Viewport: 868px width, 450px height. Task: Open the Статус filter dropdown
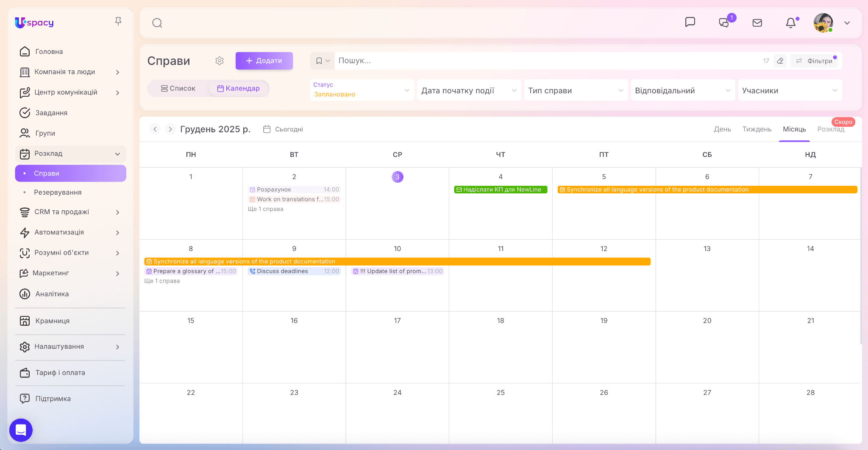[362, 90]
